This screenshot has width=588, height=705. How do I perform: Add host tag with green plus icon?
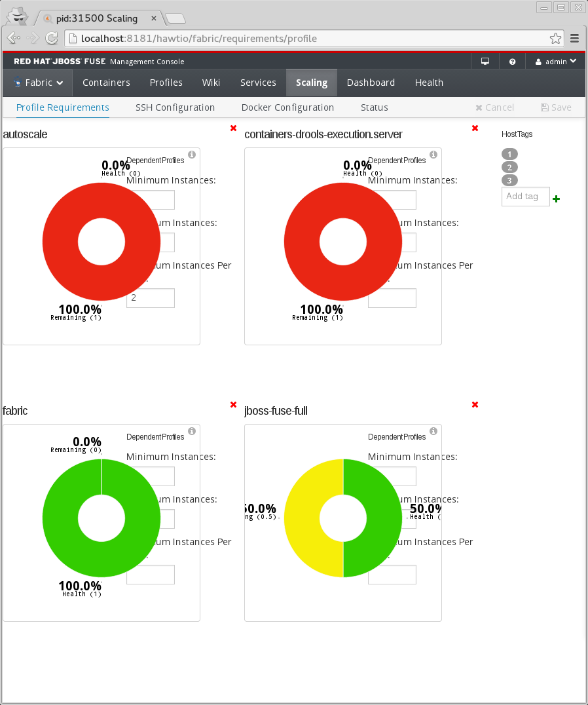(556, 199)
